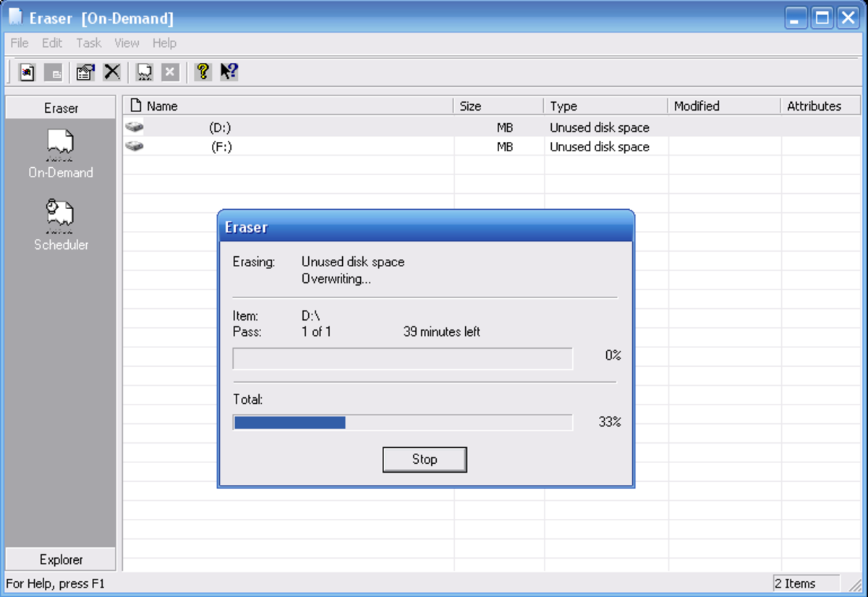Stop the erasing operation

[x=425, y=460]
